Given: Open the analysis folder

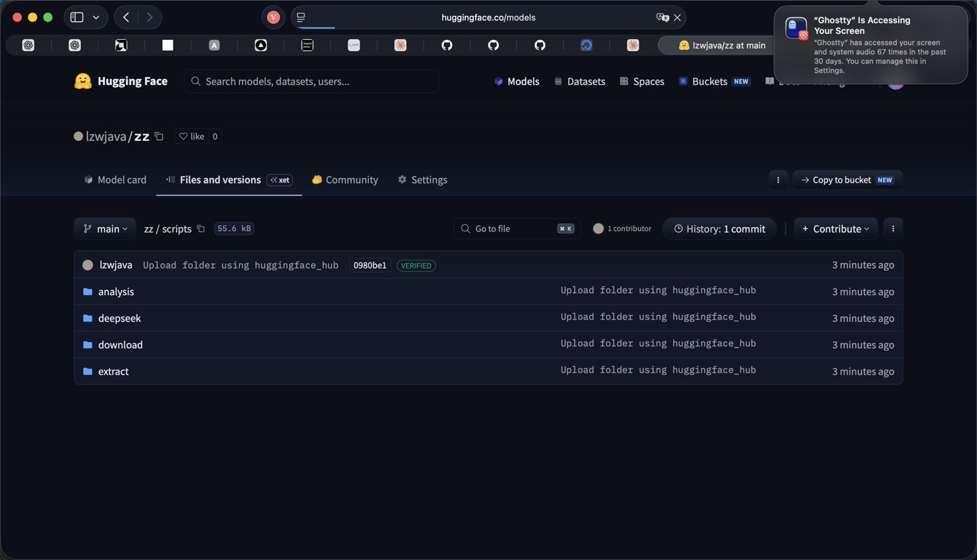Looking at the screenshot, I should point(116,292).
